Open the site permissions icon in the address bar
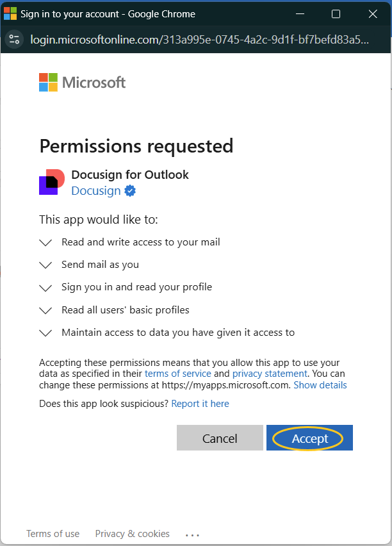This screenshot has height=546, width=392. (14, 38)
